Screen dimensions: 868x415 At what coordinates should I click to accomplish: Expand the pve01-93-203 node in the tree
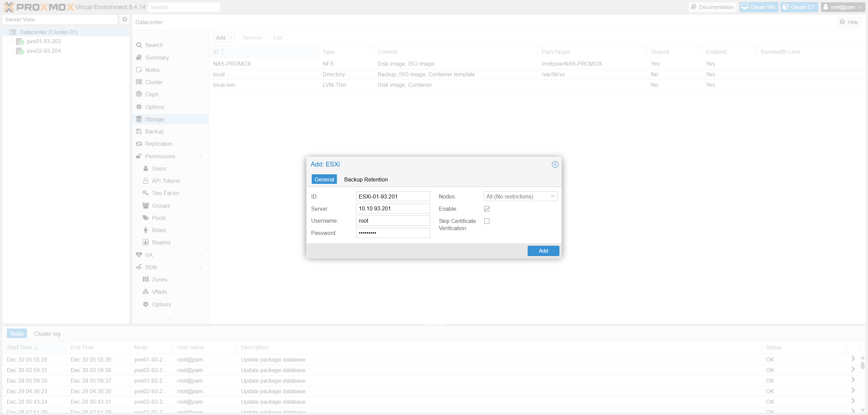point(13,41)
